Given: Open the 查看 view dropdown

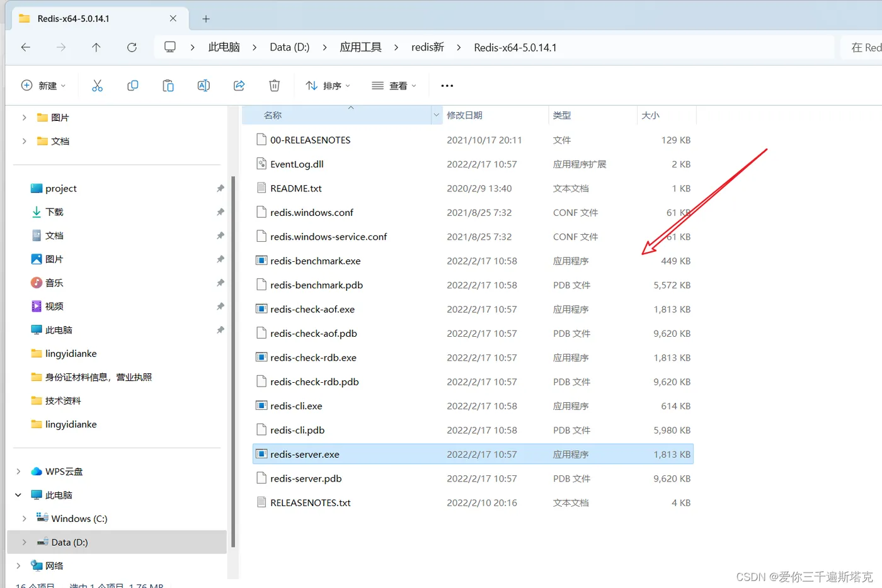Looking at the screenshot, I should point(394,86).
